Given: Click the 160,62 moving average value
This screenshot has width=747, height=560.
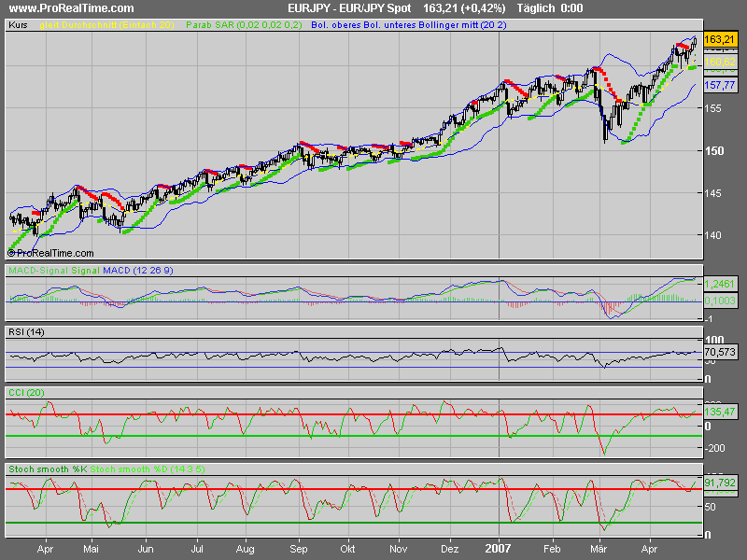Looking at the screenshot, I should tap(719, 62).
